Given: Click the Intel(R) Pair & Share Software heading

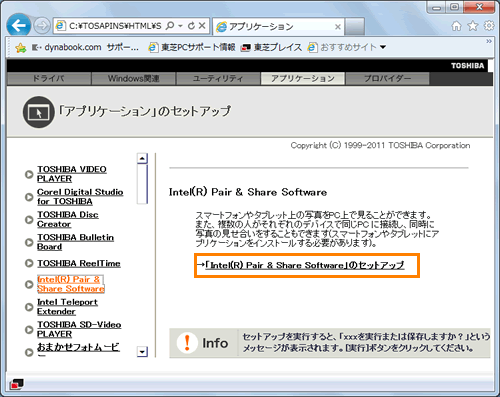Looking at the screenshot, I should click(x=248, y=192).
